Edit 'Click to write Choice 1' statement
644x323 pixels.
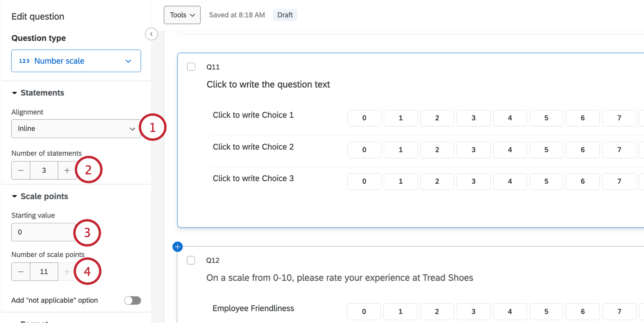pyautogui.click(x=253, y=115)
